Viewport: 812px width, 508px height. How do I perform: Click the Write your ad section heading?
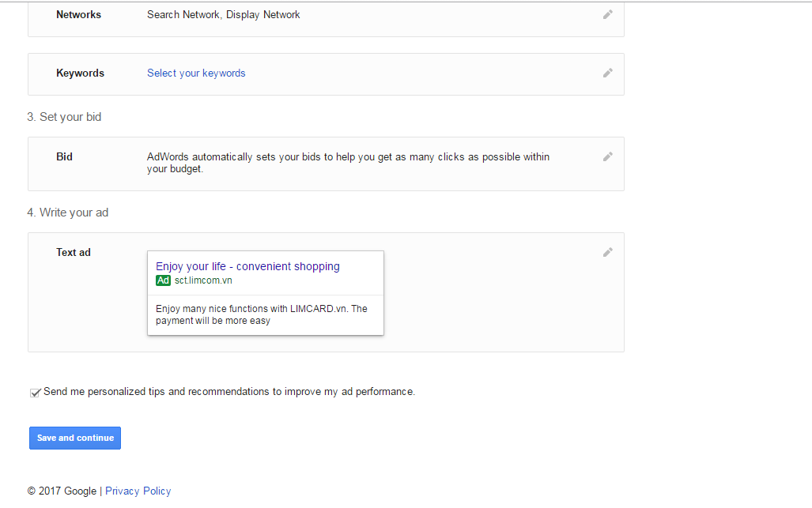(67, 213)
